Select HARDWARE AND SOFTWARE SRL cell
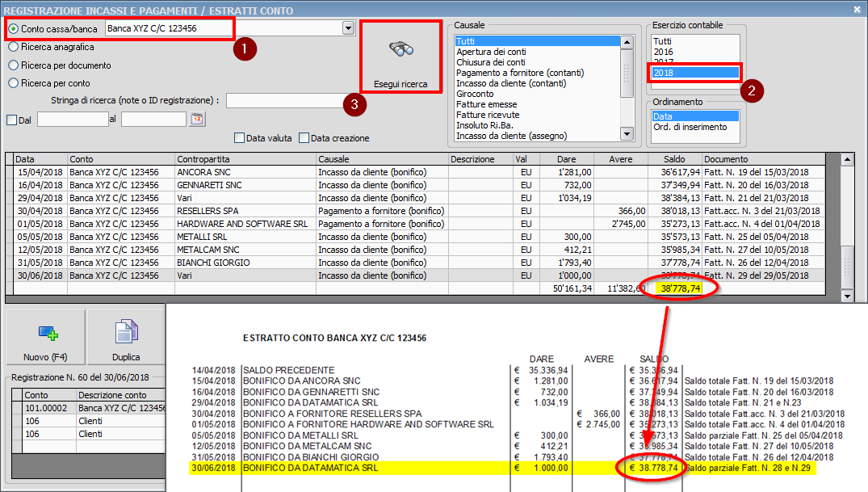 245,224
